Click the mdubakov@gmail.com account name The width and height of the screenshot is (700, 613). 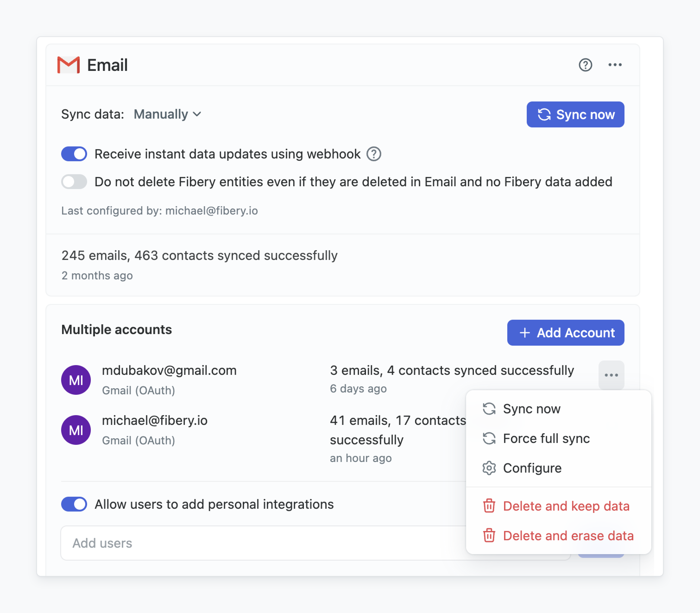click(169, 370)
